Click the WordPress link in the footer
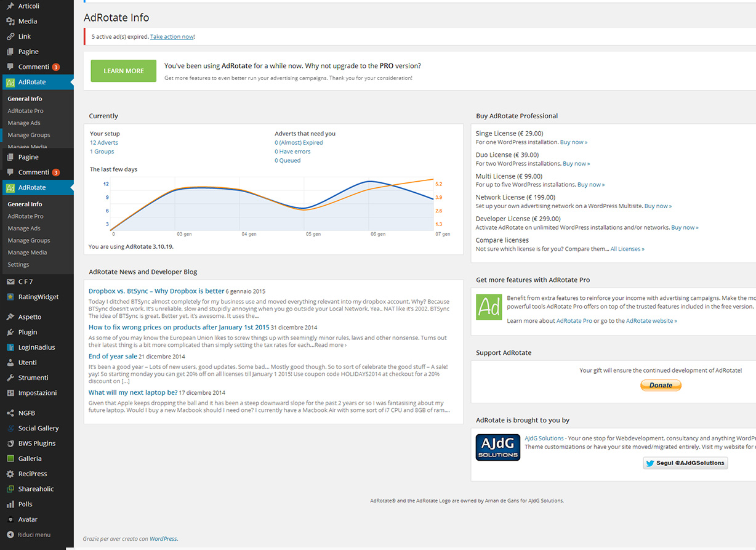This screenshot has width=756, height=550. tap(164, 539)
